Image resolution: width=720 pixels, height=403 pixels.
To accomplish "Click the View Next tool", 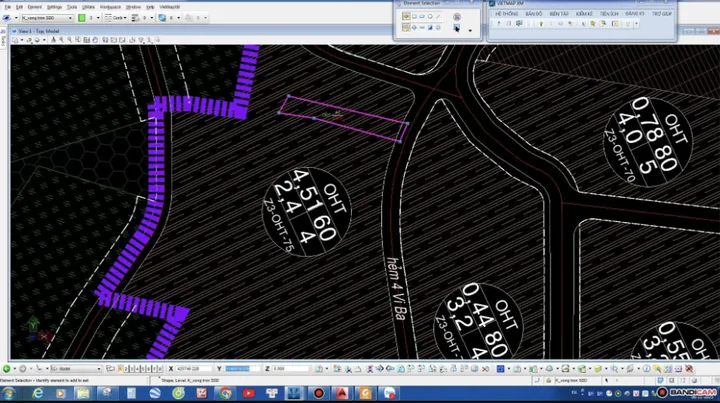I will (x=122, y=40).
